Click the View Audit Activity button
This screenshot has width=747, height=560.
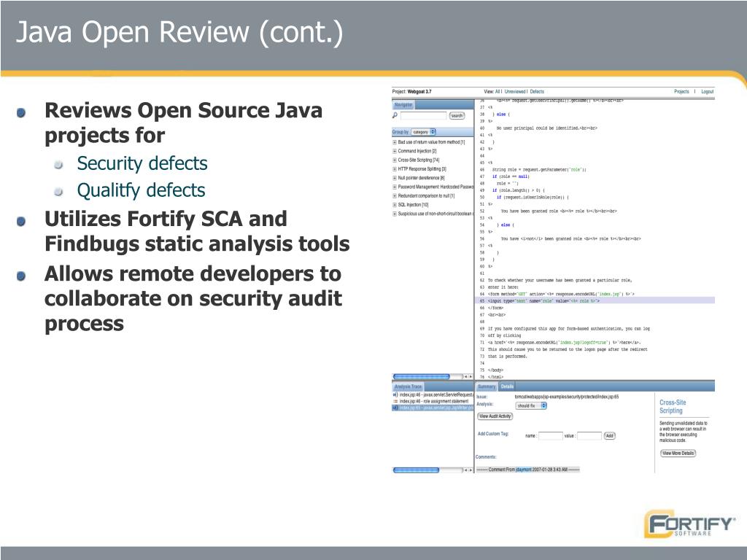tap(495, 416)
